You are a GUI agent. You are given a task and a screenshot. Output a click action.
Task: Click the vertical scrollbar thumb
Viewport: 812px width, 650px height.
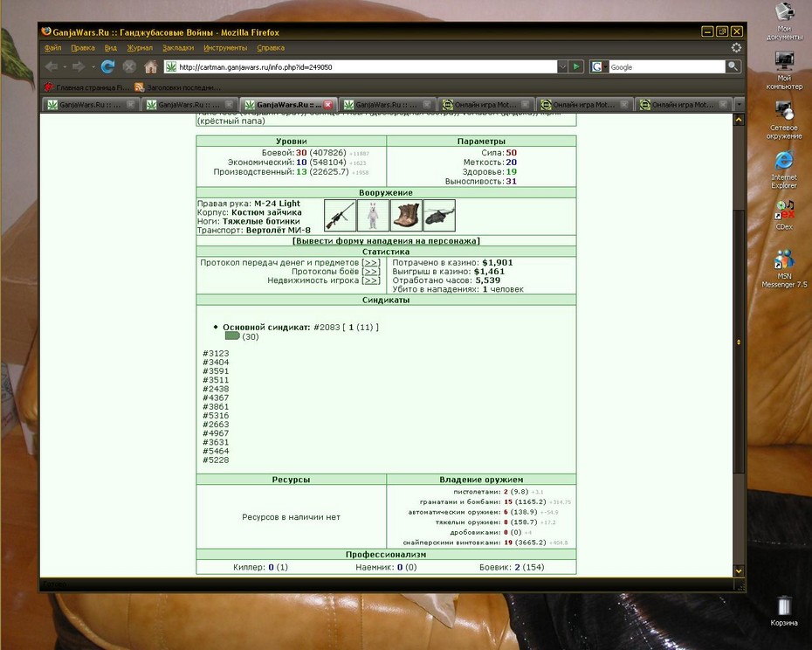(x=739, y=342)
